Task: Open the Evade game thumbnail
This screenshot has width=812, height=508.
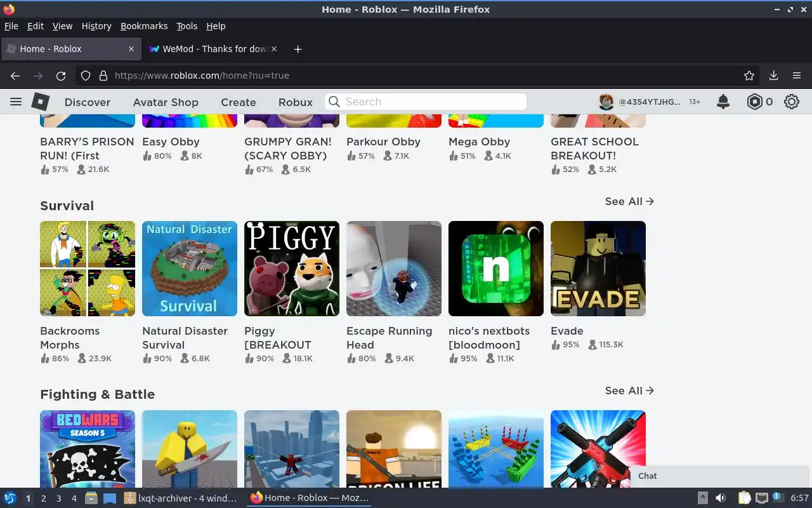Action: coord(598,269)
